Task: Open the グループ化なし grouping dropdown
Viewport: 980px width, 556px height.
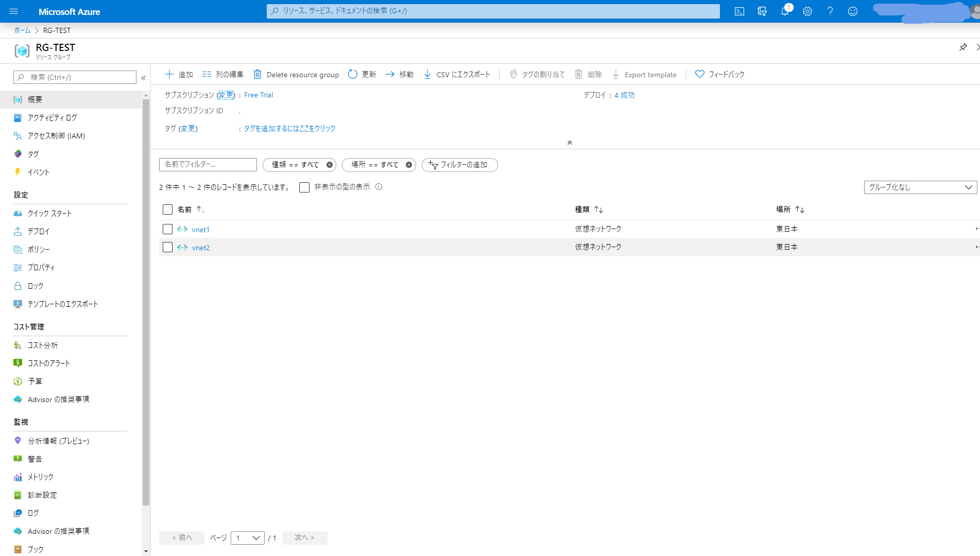Action: pyautogui.click(x=920, y=187)
